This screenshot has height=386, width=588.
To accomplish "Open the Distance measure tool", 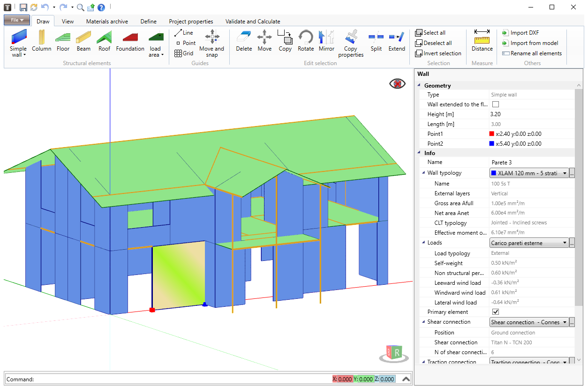I will [x=482, y=41].
